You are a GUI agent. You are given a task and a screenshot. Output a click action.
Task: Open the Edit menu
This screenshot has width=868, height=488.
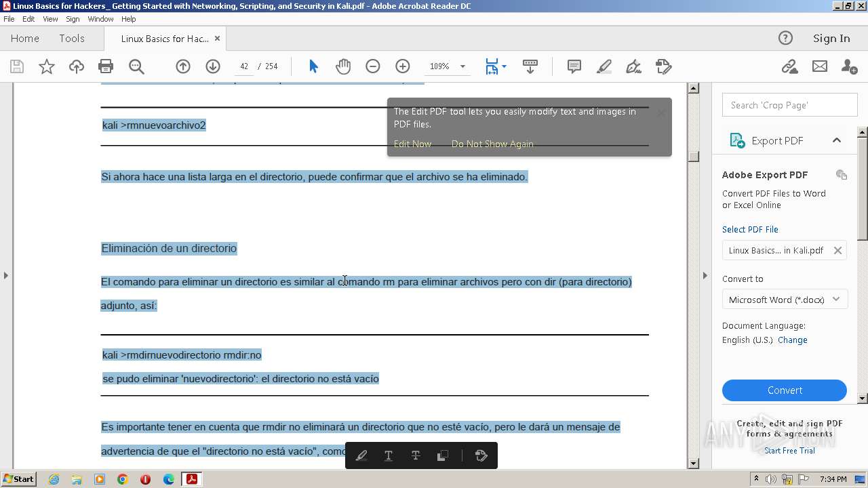tap(28, 19)
